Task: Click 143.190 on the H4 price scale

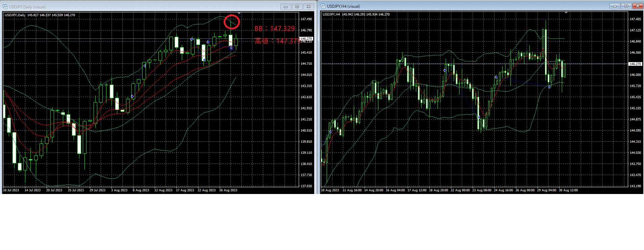Action: click(x=635, y=186)
